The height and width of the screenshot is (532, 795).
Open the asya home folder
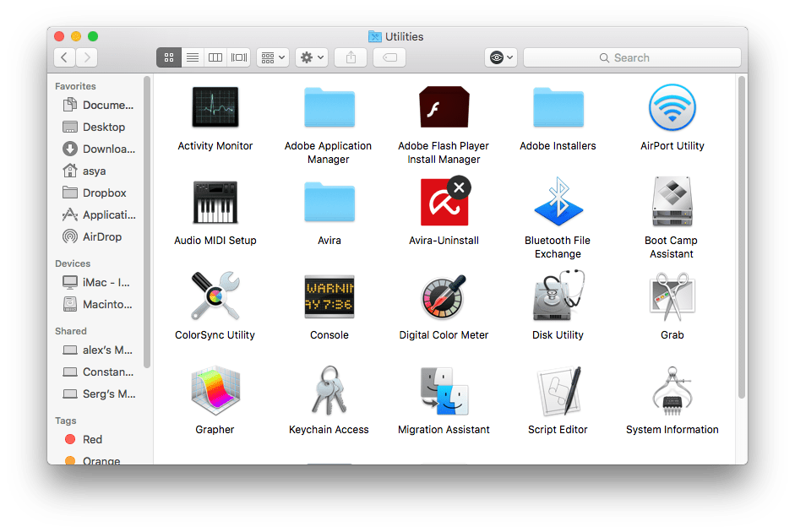pyautogui.click(x=99, y=171)
